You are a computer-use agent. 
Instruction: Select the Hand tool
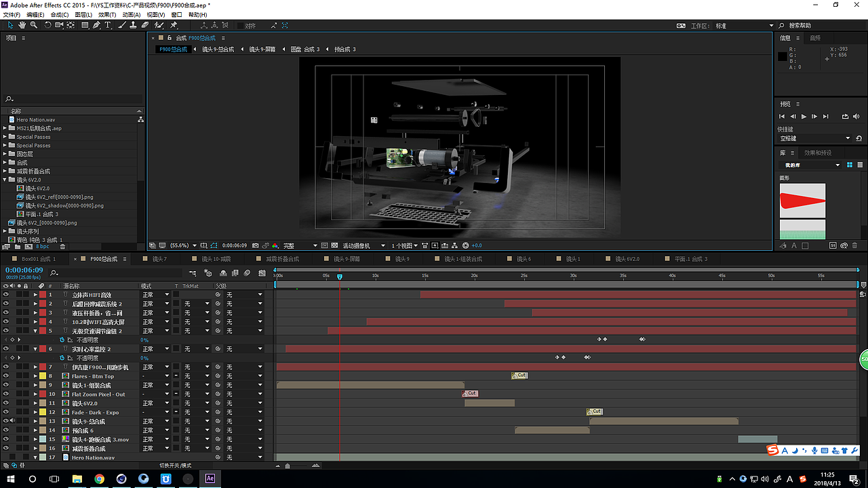point(22,25)
